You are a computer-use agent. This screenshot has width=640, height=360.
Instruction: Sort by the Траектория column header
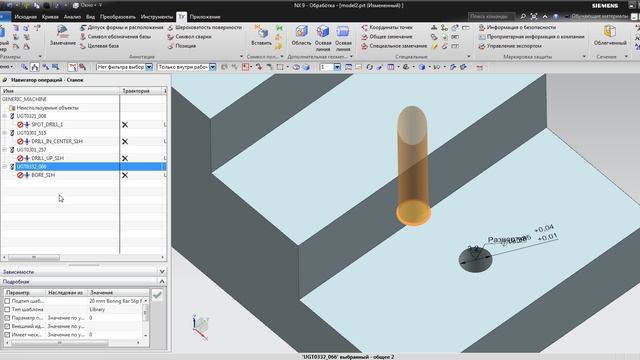[x=141, y=91]
